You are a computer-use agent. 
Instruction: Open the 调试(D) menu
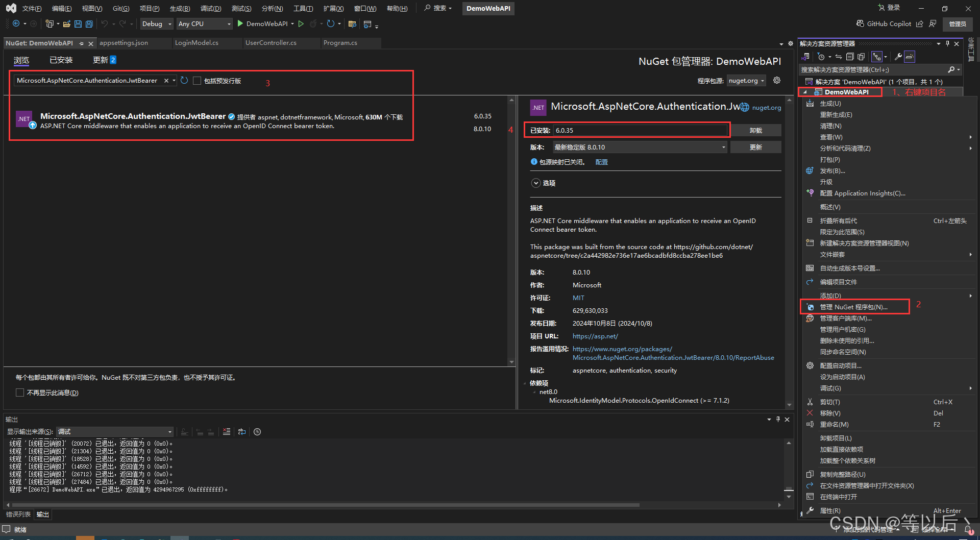click(x=211, y=8)
